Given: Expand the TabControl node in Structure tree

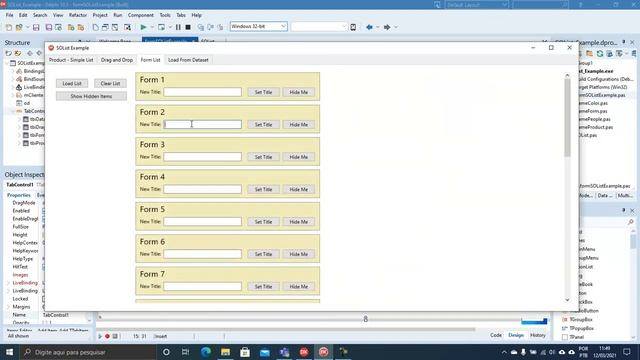Looking at the screenshot, I should (13, 111).
